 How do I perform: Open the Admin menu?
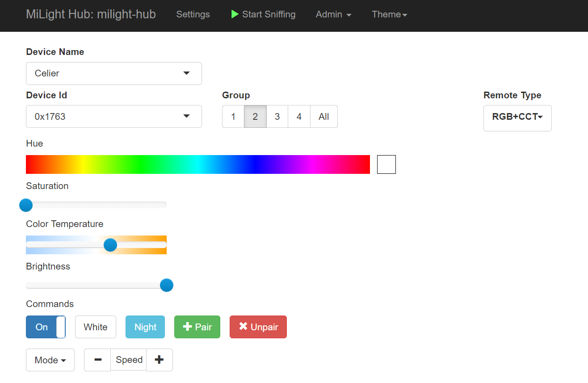click(x=333, y=14)
